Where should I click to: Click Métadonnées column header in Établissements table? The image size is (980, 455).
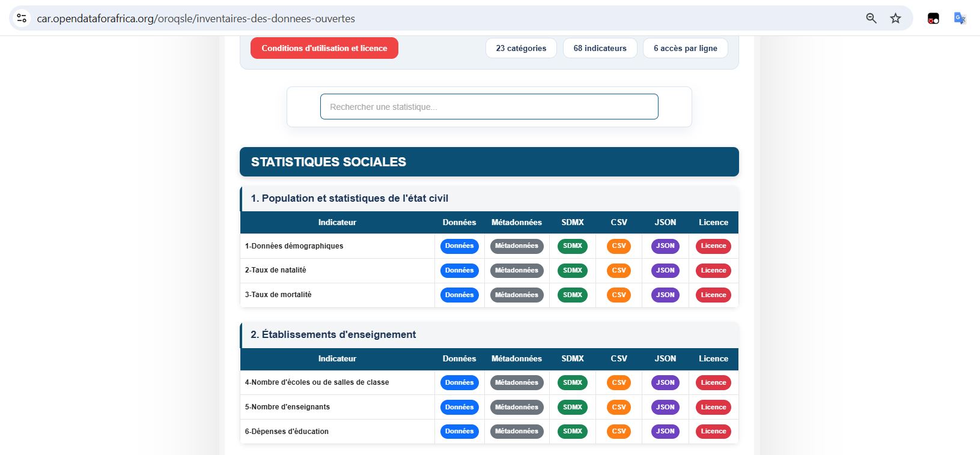pyautogui.click(x=517, y=358)
